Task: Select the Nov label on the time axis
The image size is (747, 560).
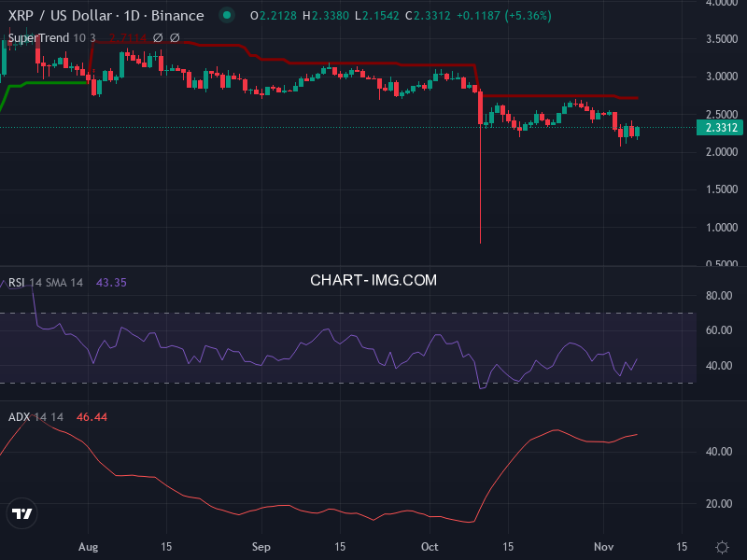Action: pyautogui.click(x=604, y=547)
